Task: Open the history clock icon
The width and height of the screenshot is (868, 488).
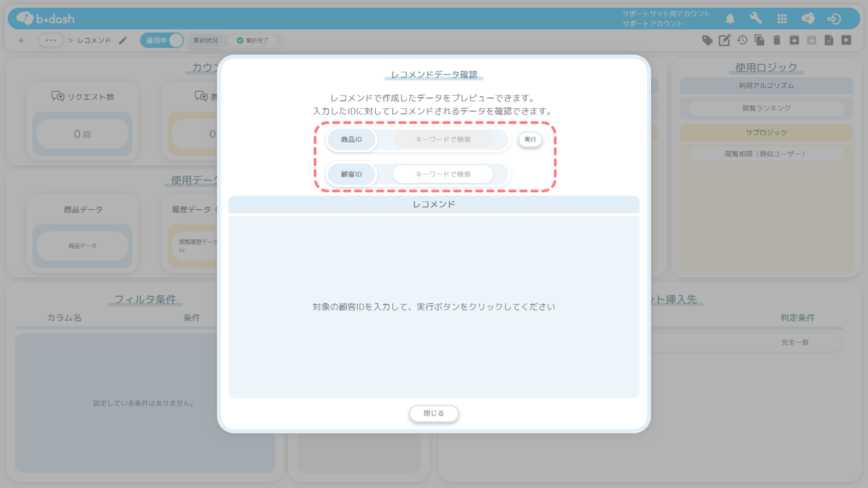Action: [x=742, y=40]
